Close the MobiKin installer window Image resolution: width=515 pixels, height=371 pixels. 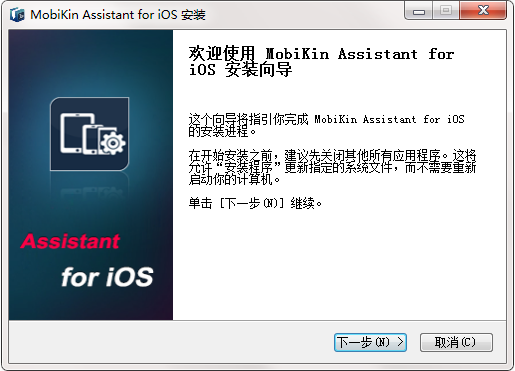point(483,11)
